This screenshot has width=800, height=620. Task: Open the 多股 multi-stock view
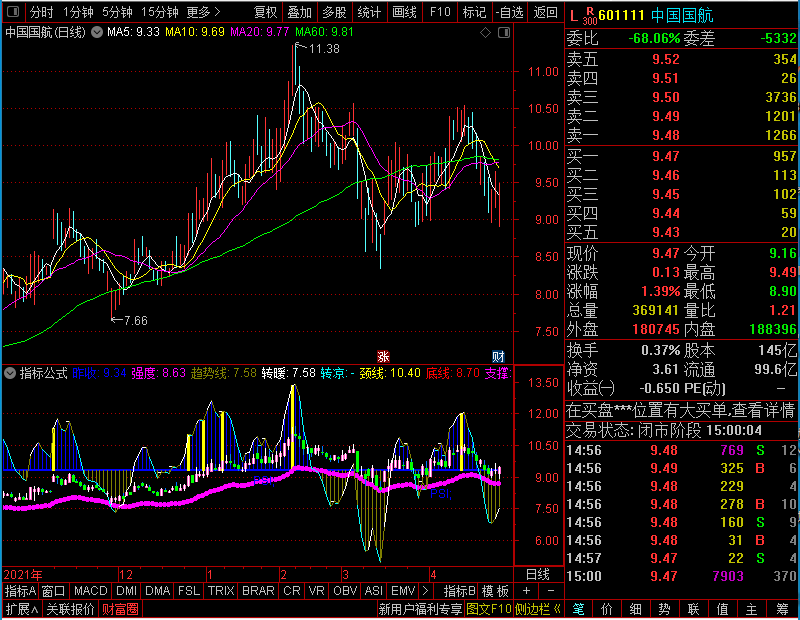coord(334,12)
